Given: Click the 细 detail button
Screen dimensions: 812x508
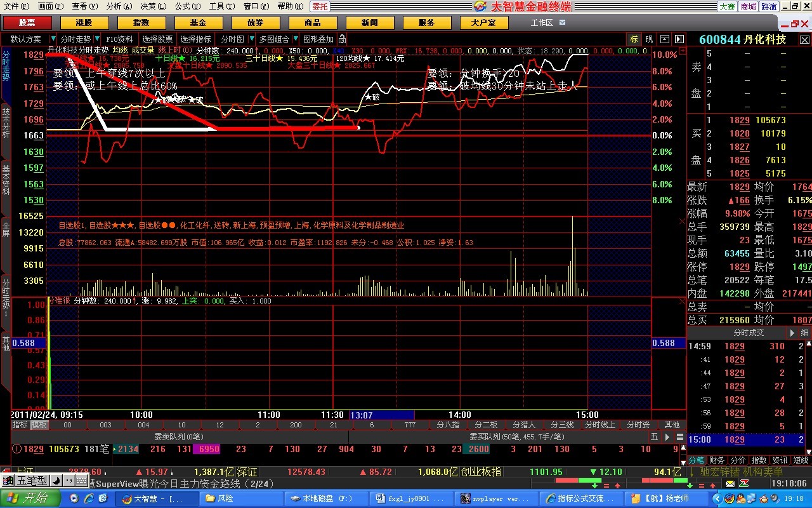Looking at the screenshot, I should click(804, 333).
